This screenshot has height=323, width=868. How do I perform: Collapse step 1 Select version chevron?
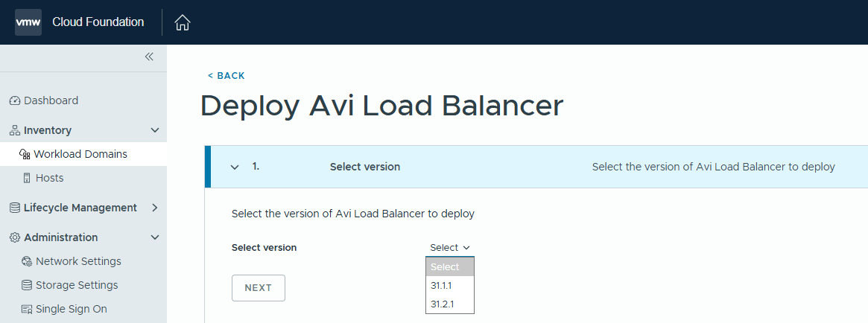click(235, 167)
